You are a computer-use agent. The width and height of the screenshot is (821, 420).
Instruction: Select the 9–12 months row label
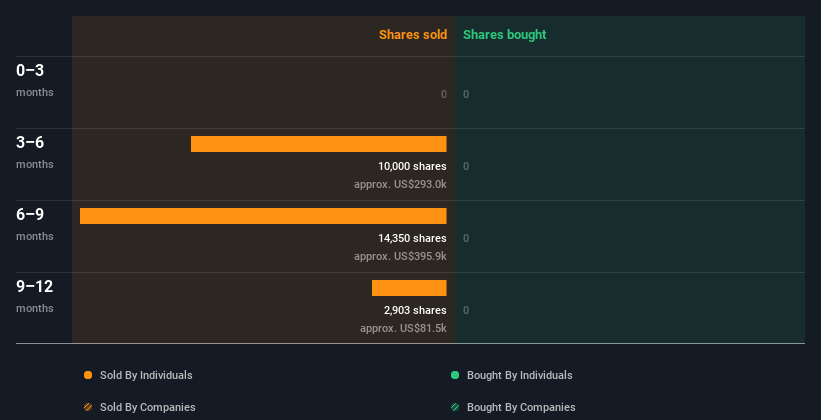tap(35, 296)
